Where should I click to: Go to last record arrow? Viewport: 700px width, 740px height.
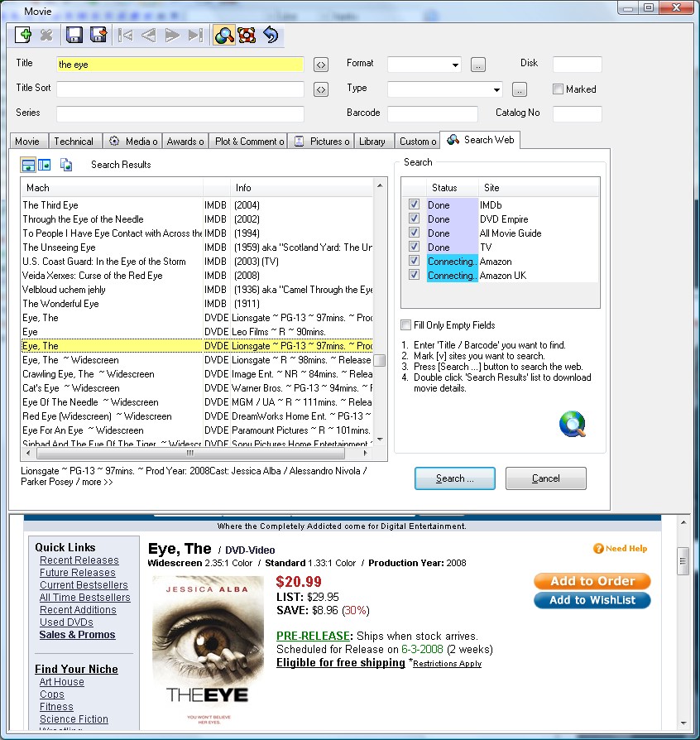click(x=195, y=36)
